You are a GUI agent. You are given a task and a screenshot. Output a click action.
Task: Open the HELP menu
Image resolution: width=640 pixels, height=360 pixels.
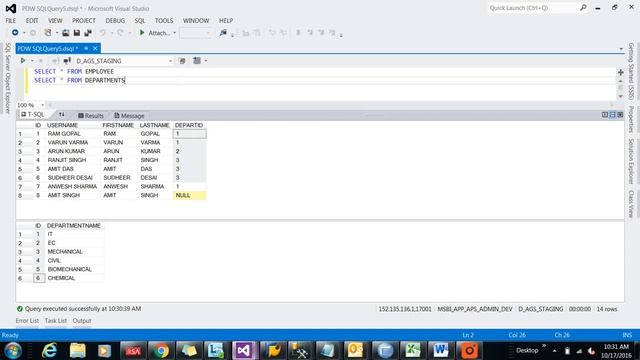coord(226,20)
